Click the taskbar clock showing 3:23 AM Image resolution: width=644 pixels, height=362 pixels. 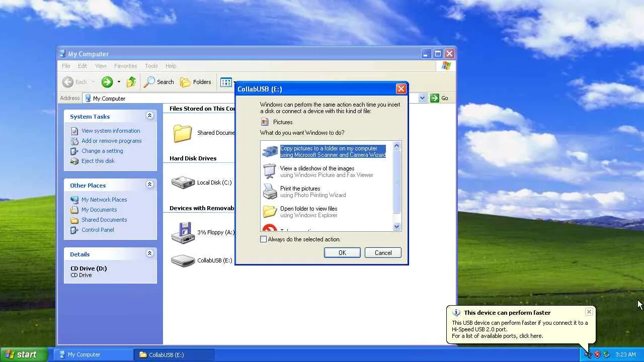[625, 354]
